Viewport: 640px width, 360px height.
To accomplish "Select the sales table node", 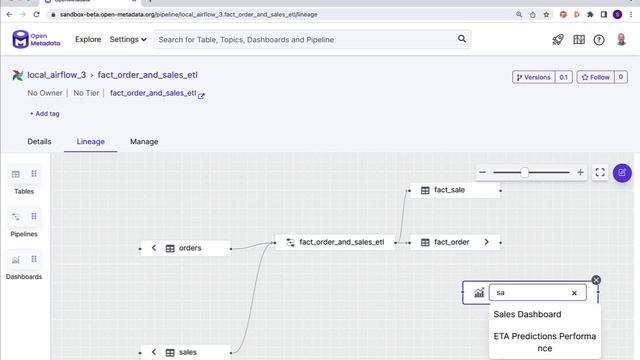I will coord(186,352).
